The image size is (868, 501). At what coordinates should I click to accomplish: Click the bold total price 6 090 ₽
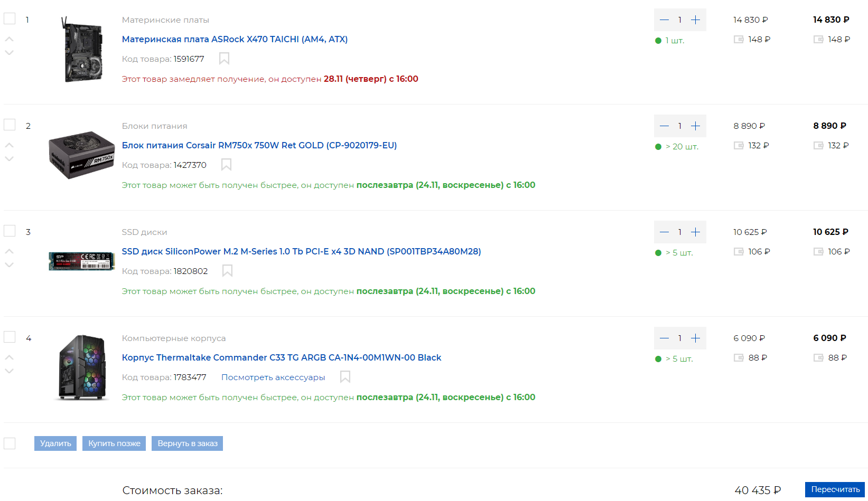(x=829, y=338)
